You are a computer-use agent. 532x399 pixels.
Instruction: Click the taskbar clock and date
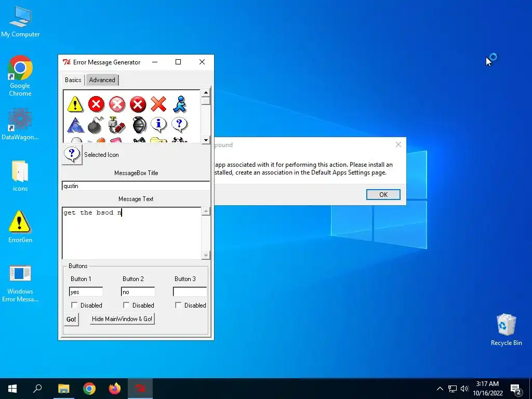pyautogui.click(x=487, y=389)
